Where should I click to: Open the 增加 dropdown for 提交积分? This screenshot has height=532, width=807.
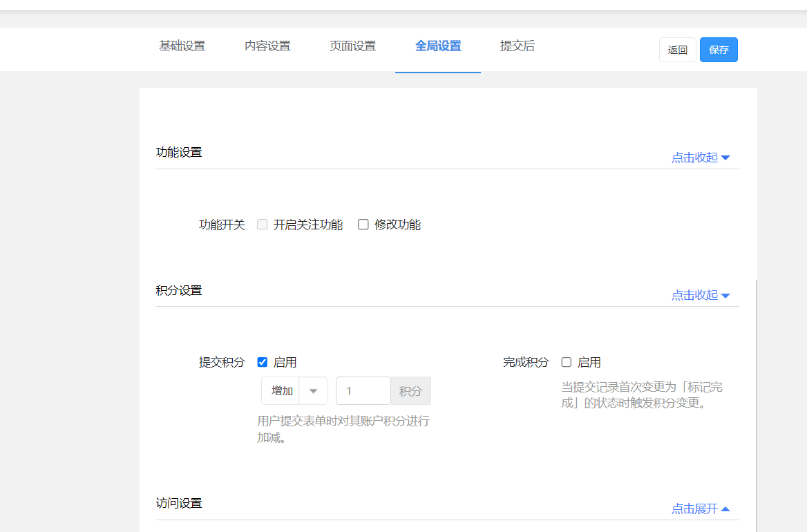click(294, 391)
